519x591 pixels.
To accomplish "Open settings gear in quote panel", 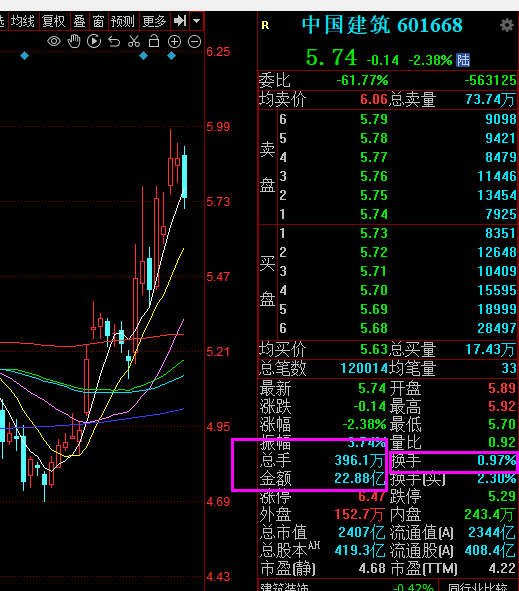I will pos(507,25).
